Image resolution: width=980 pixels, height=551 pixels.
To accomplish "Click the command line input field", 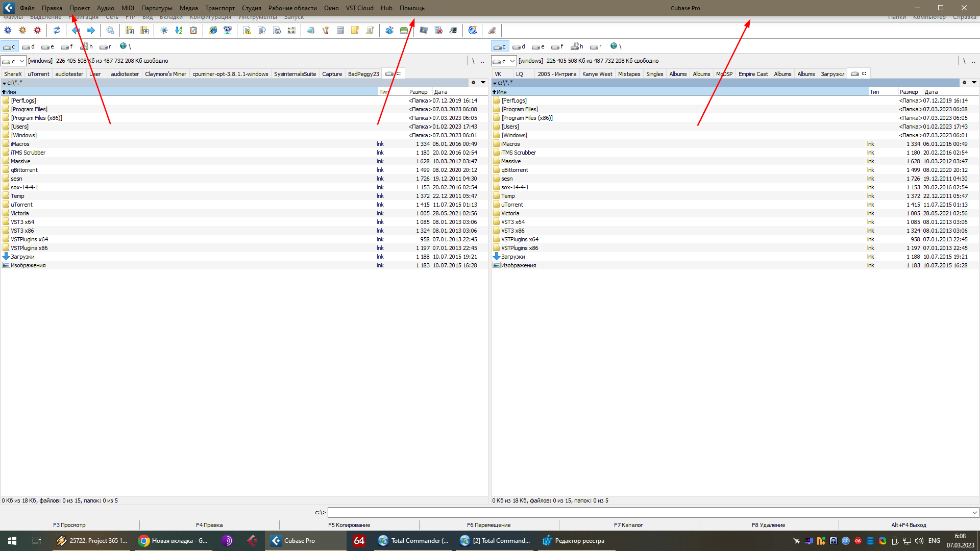I will pos(648,512).
